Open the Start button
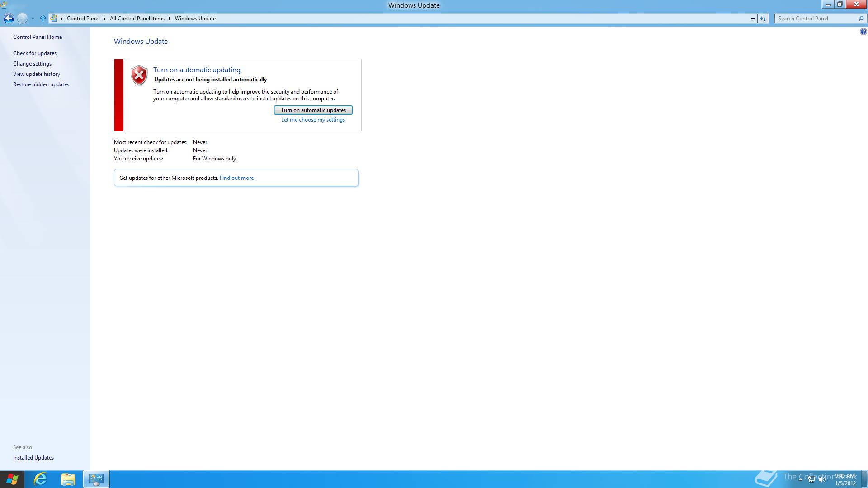The image size is (868, 488). tap(12, 479)
